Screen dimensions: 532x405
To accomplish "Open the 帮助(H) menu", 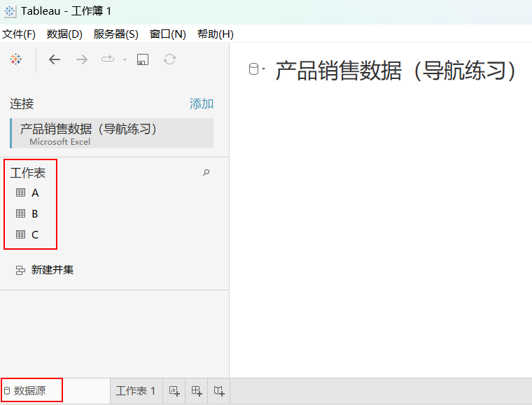I will (215, 34).
